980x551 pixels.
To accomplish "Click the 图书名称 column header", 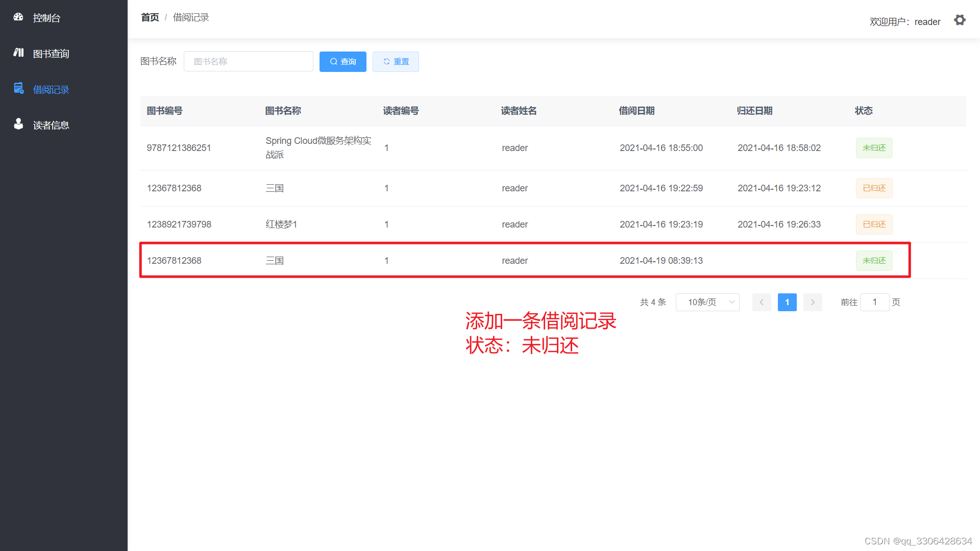I will click(283, 111).
